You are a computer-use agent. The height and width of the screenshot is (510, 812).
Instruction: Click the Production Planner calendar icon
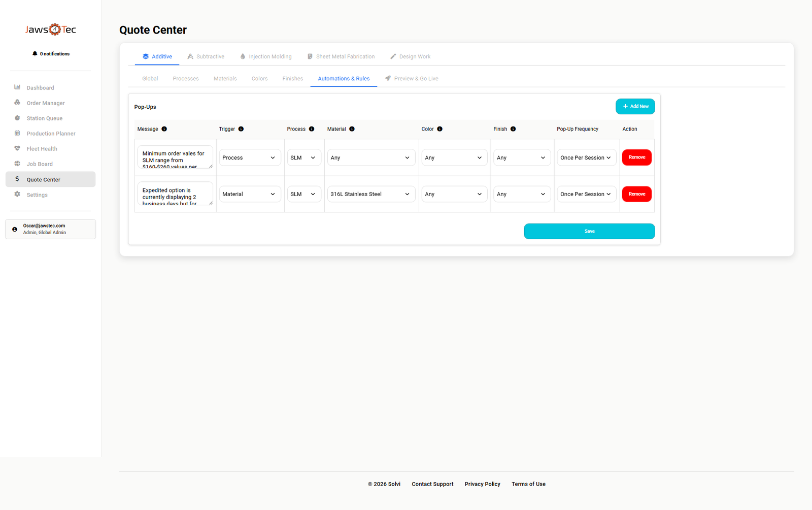pyautogui.click(x=17, y=133)
